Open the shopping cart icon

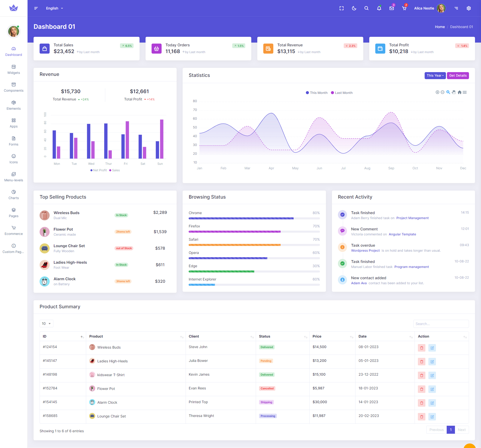(404, 8)
